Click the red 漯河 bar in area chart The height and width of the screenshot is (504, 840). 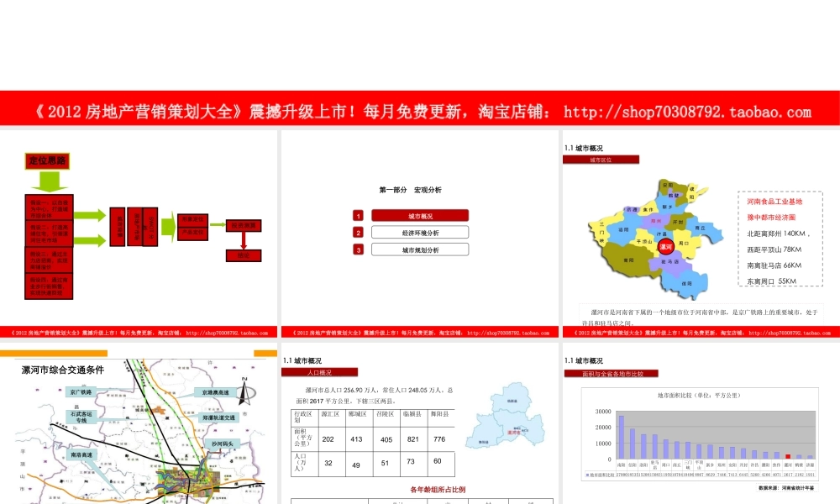point(788,456)
